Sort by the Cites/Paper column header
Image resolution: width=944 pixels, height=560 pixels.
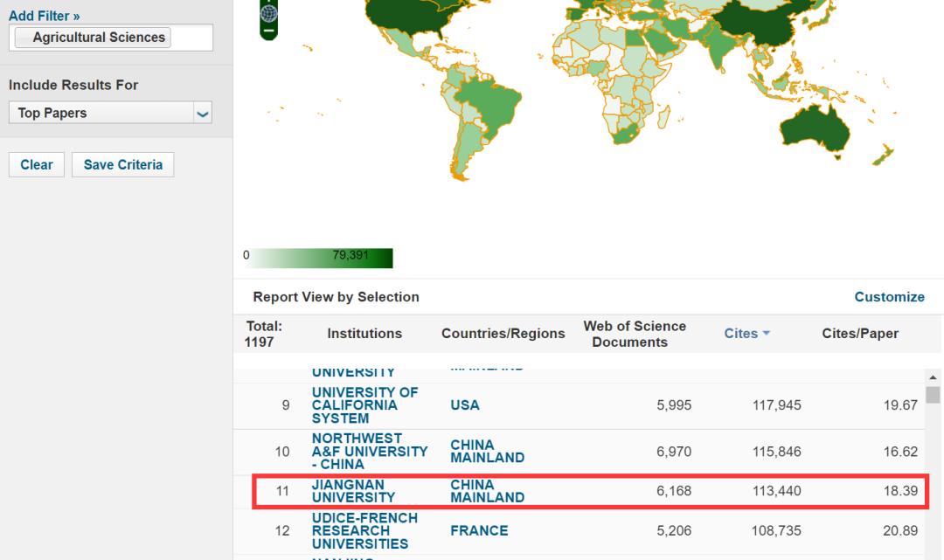(860, 334)
